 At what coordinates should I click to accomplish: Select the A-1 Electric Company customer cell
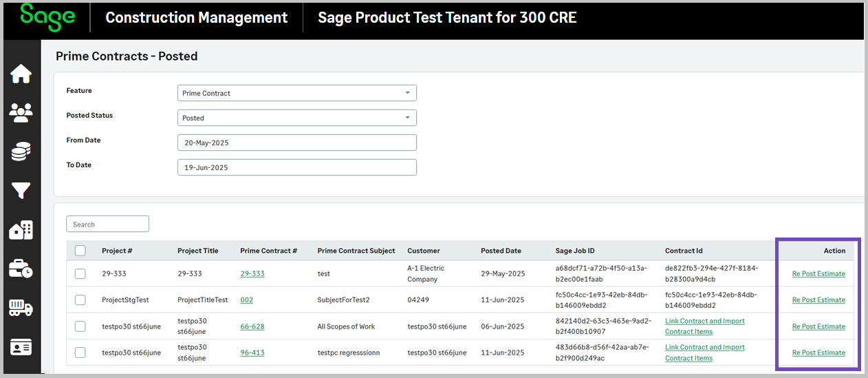pyautogui.click(x=426, y=273)
